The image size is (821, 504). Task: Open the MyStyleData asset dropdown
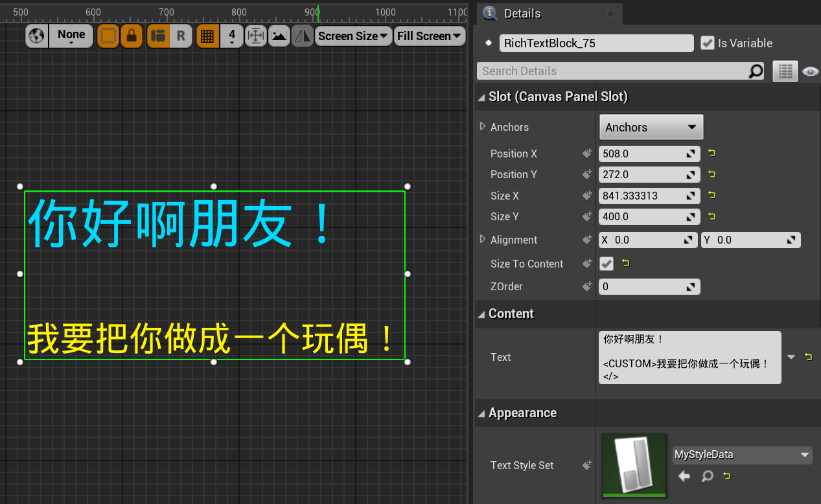(742, 455)
